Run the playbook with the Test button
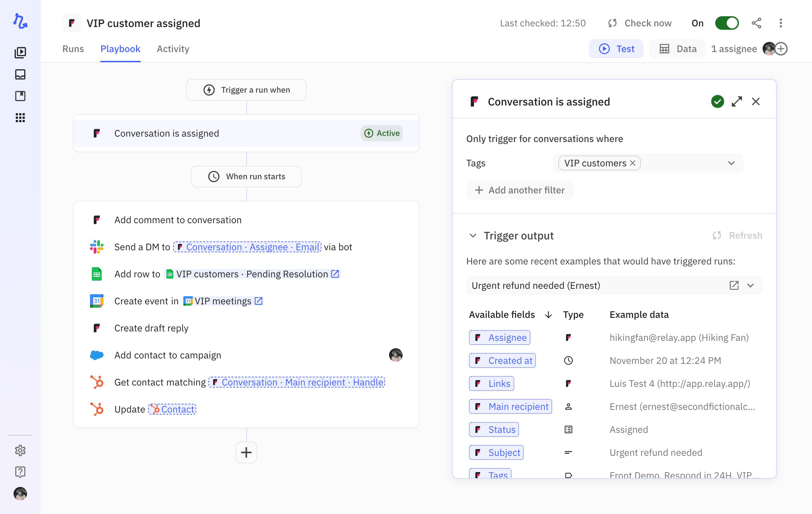 (x=616, y=49)
